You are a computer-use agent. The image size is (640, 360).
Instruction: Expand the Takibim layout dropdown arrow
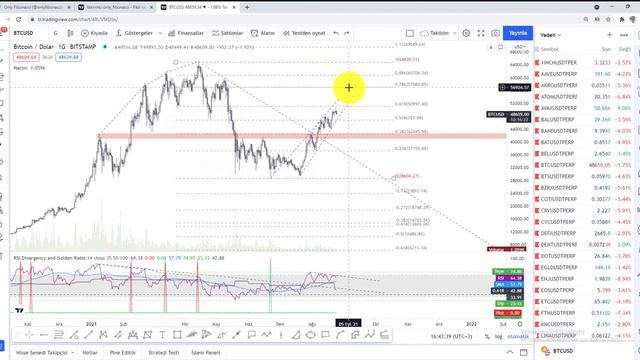pos(454,33)
